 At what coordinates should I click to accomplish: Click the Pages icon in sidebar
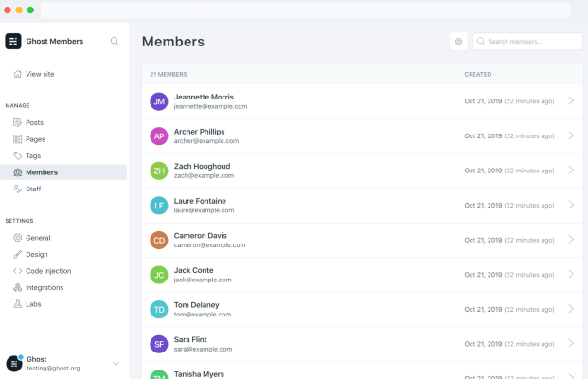18,139
